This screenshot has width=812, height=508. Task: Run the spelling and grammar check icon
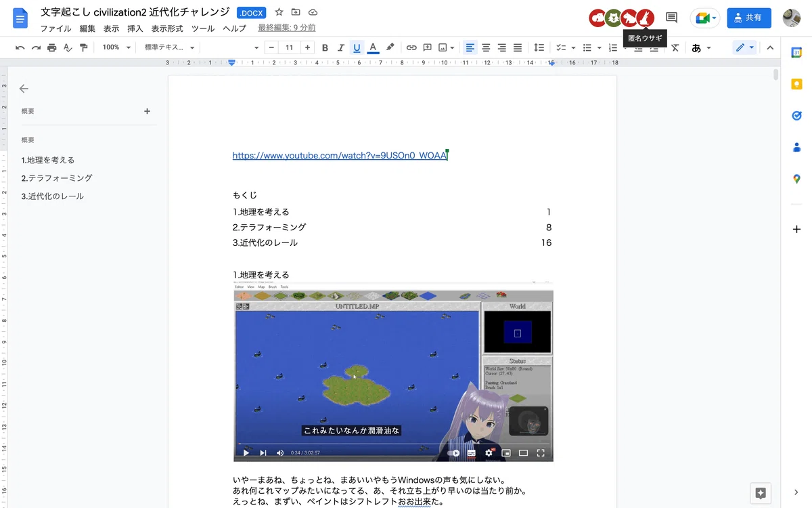click(68, 47)
